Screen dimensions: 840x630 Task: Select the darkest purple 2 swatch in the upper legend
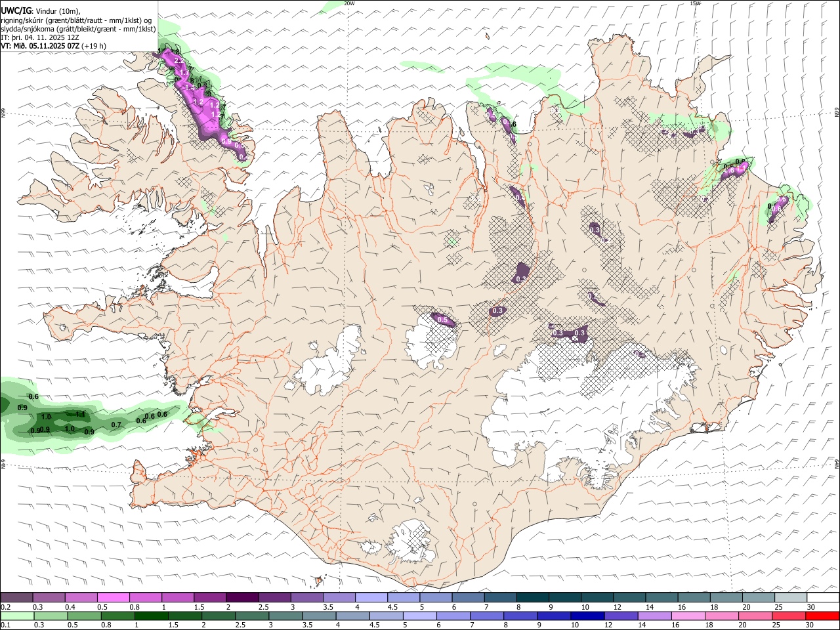[x=242, y=598]
